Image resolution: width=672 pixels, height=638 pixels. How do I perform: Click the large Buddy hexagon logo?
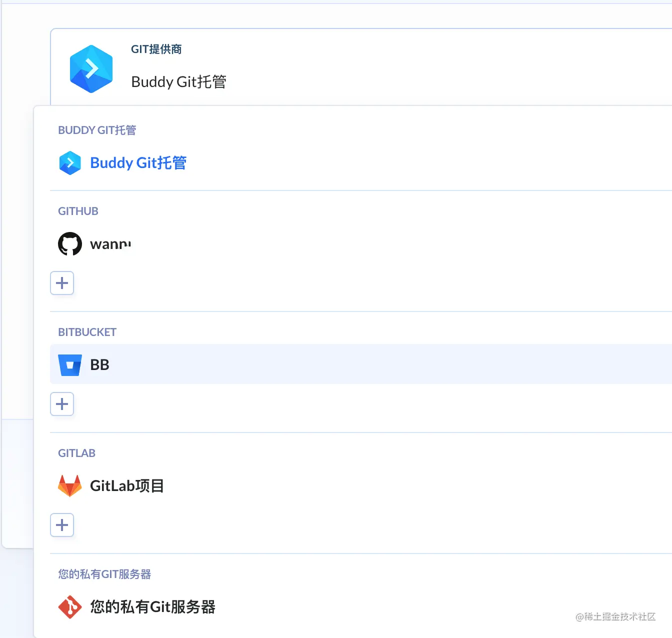(x=91, y=69)
